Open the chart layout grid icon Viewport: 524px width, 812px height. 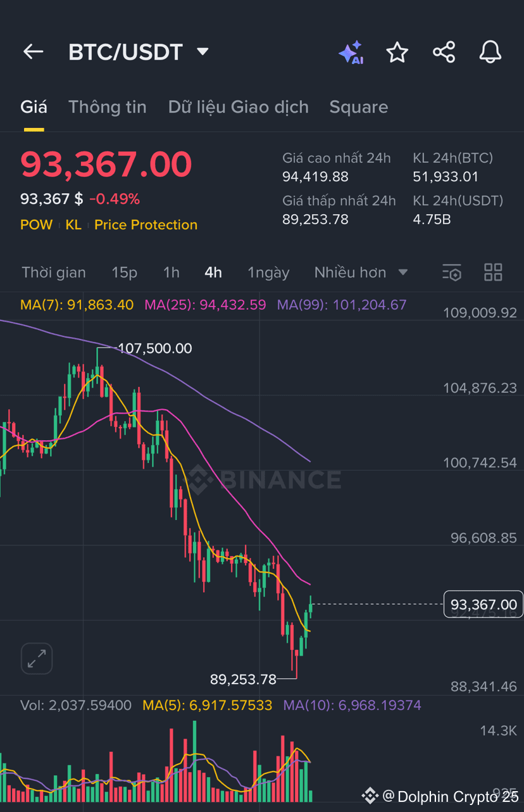click(x=493, y=272)
